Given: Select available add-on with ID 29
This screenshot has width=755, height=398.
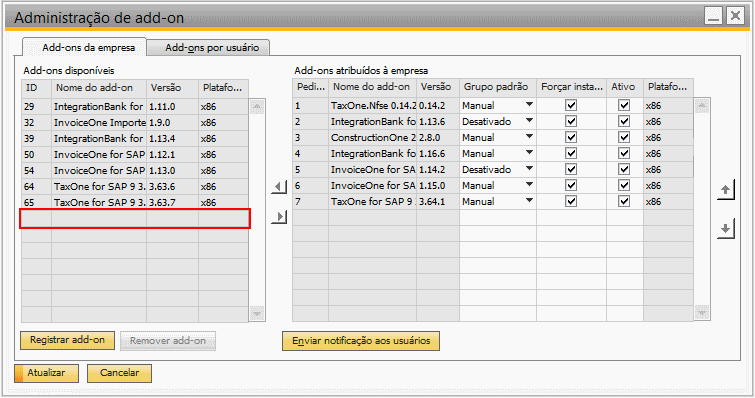Looking at the screenshot, I should tap(135, 106).
